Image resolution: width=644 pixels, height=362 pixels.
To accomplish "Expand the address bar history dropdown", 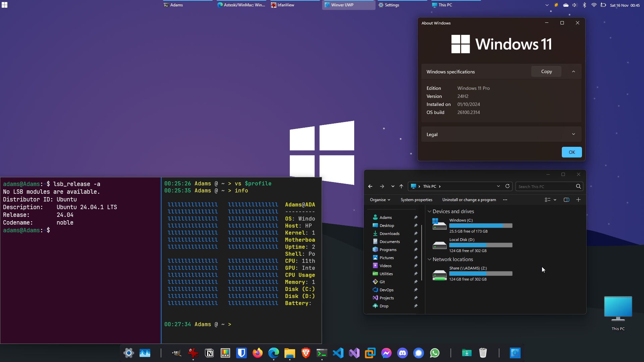I will [498, 186].
